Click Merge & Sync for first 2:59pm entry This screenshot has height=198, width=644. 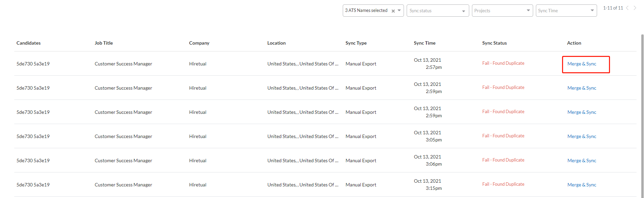[x=581, y=88]
